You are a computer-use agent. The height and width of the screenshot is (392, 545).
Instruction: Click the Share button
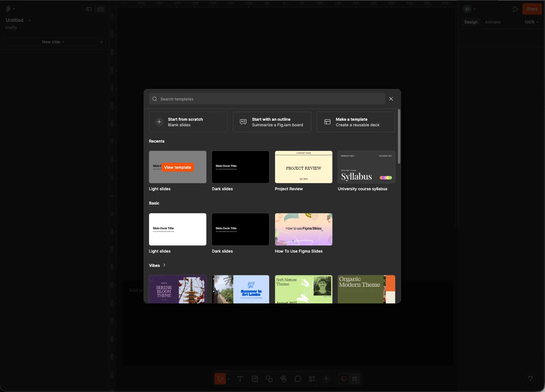coord(532,9)
